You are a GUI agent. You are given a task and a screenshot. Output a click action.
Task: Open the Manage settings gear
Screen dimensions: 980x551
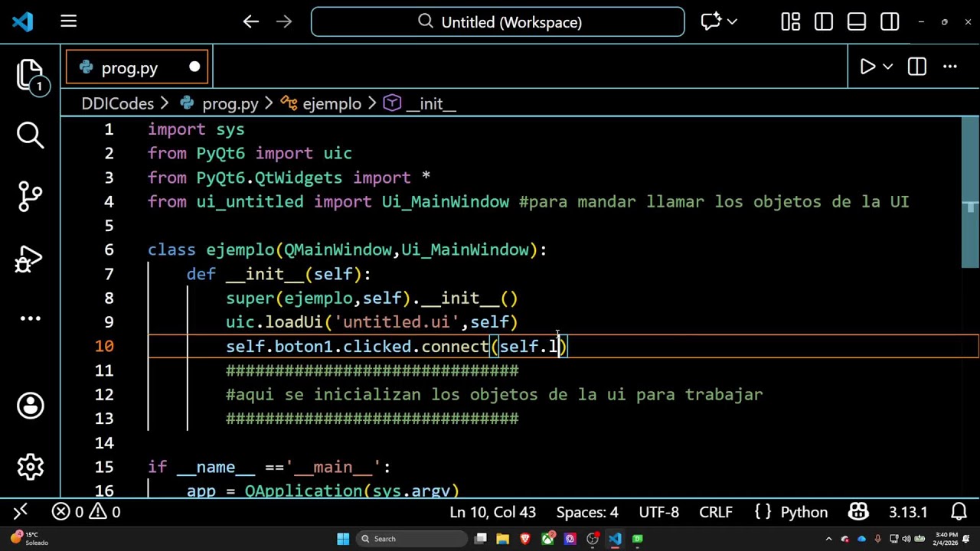click(31, 466)
